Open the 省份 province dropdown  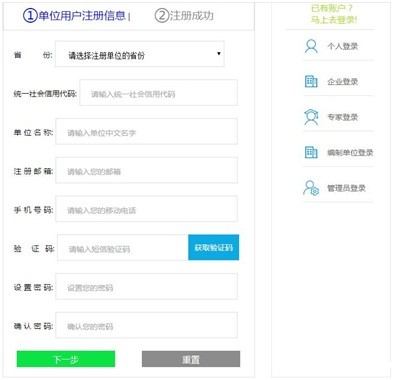tap(140, 54)
